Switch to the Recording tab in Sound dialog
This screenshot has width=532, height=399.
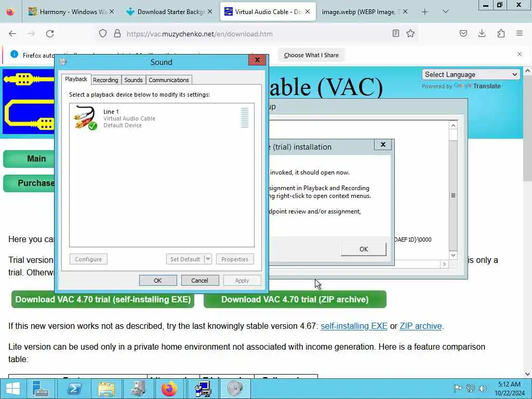(105, 80)
